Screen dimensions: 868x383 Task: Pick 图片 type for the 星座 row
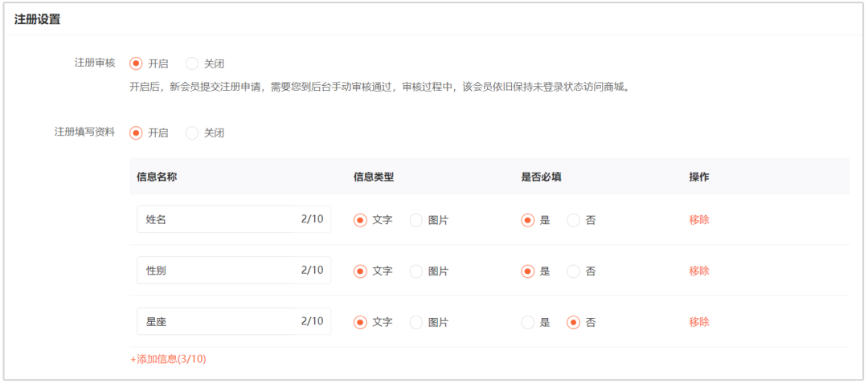pyautogui.click(x=416, y=323)
